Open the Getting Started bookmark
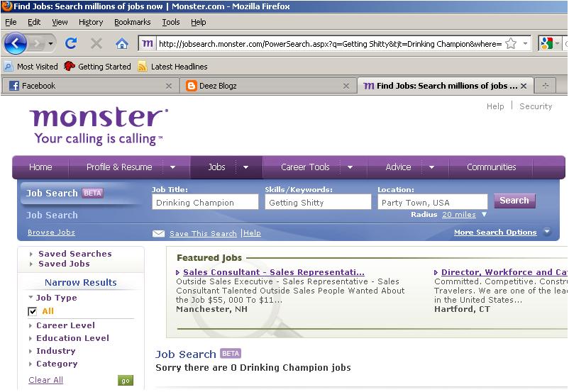Screen dimensions: 569x392 coord(97,67)
